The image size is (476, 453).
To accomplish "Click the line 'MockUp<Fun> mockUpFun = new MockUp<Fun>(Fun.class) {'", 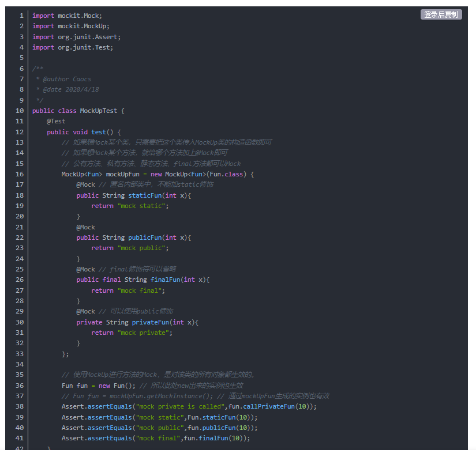I will tap(158, 175).
